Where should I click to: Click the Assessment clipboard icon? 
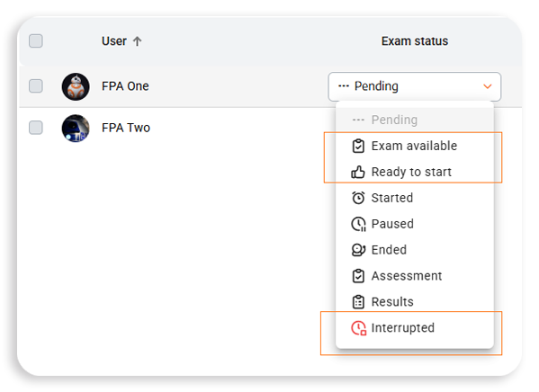pyautogui.click(x=358, y=276)
